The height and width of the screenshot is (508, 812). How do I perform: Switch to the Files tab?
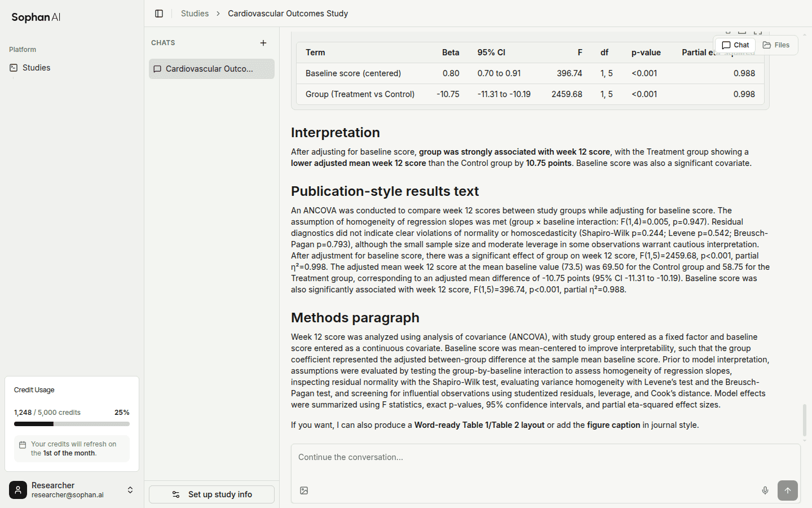(776, 45)
